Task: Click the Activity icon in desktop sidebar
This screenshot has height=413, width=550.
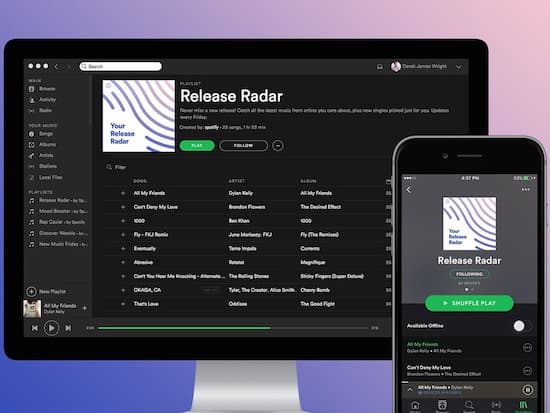Action: click(32, 100)
